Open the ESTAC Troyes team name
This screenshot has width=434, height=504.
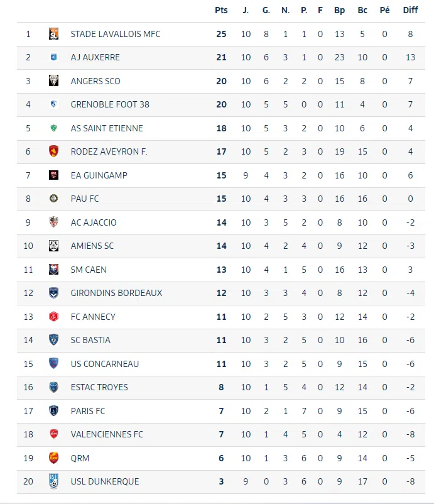click(x=99, y=387)
